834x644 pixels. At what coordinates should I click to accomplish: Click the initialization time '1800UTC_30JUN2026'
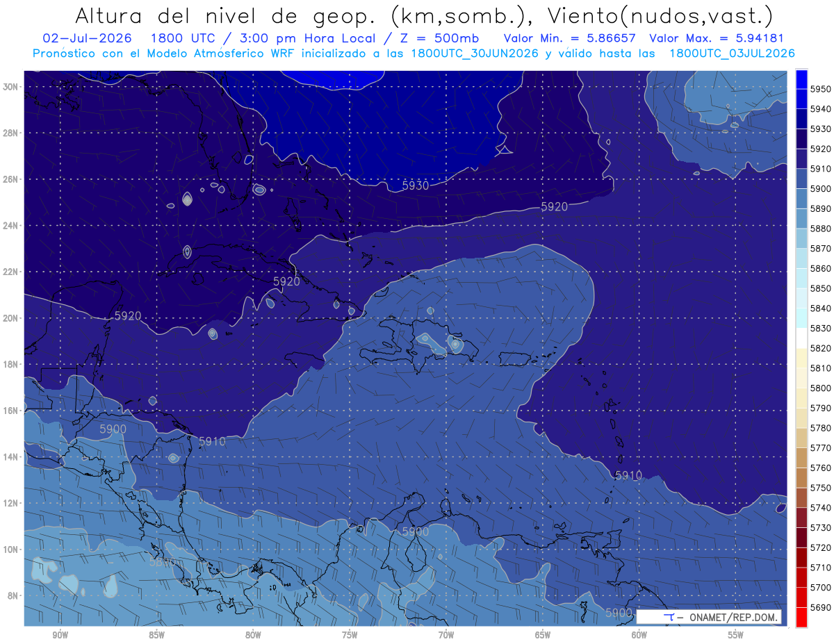pos(475,53)
